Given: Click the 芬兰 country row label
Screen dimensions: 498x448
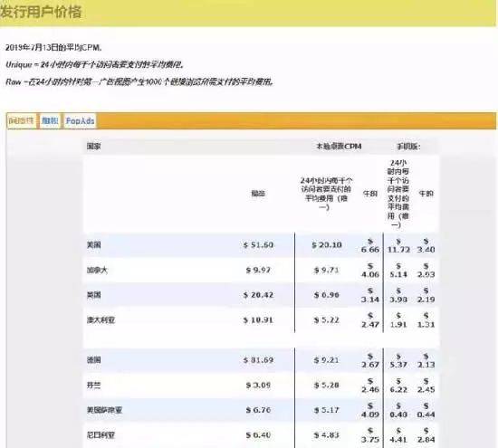Looking at the screenshot, I should tap(93, 386).
